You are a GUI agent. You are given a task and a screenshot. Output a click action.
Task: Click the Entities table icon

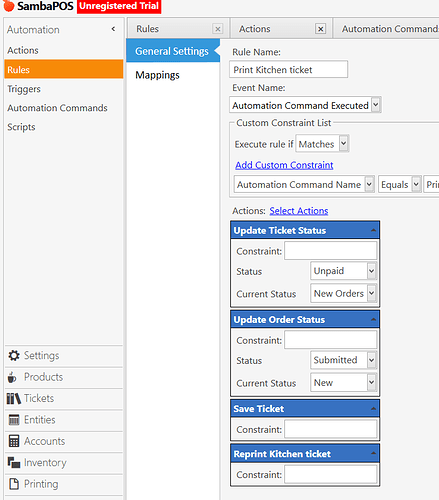pyautogui.click(x=14, y=420)
